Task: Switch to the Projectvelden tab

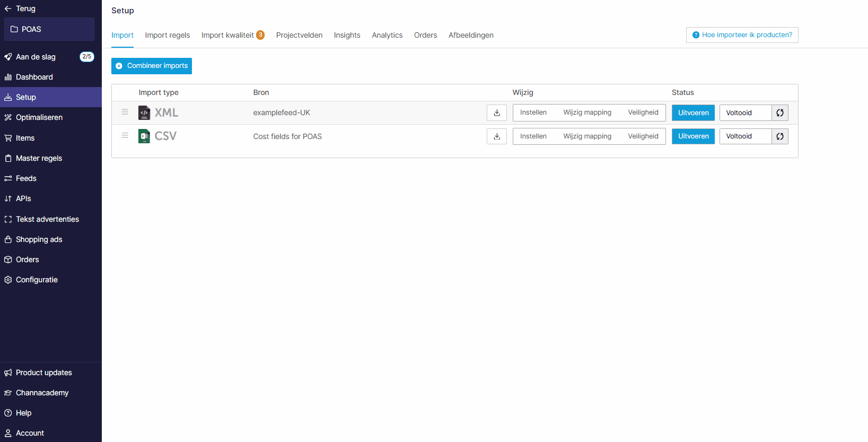Action: click(x=299, y=35)
